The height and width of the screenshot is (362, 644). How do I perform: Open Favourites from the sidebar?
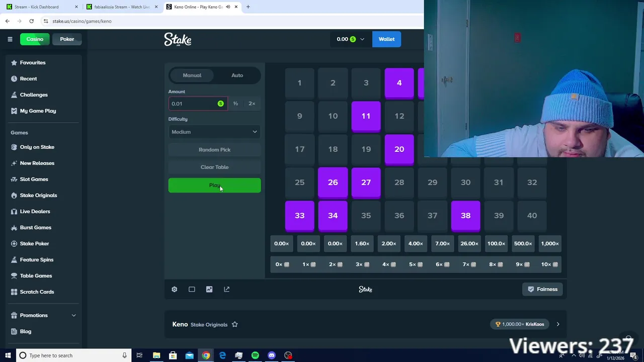[33, 62]
